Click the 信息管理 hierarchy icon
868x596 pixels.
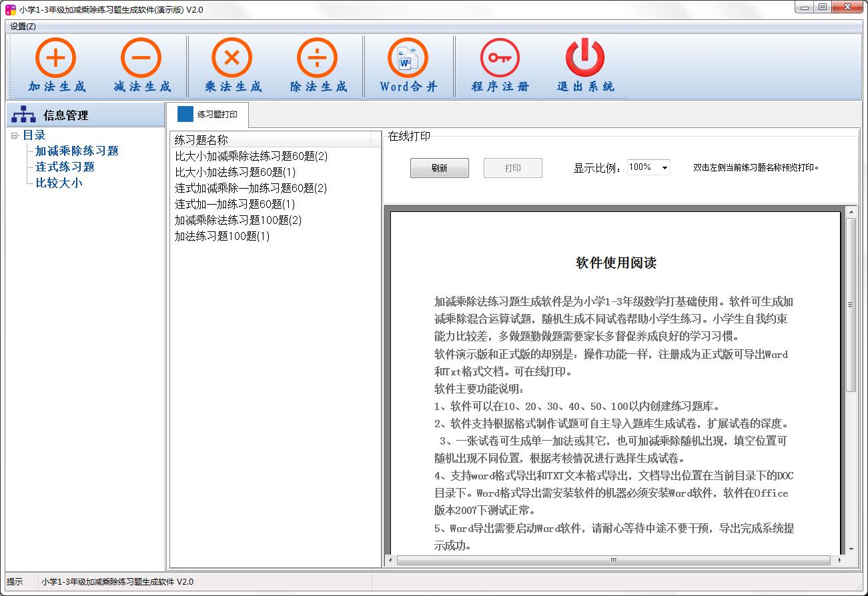pos(24,115)
